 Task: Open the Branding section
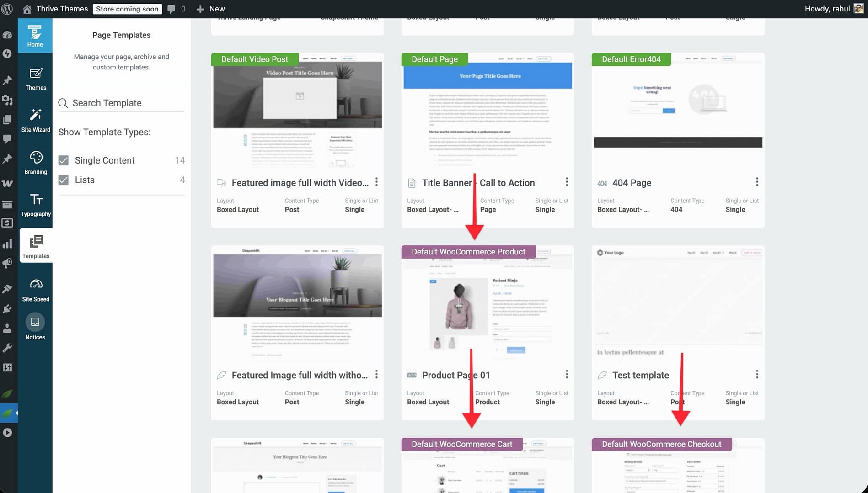[x=36, y=163]
